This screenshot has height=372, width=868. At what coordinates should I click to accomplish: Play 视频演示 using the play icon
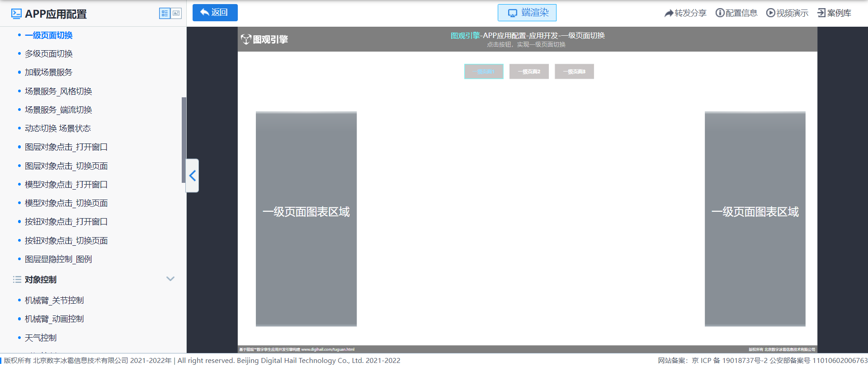[770, 13]
